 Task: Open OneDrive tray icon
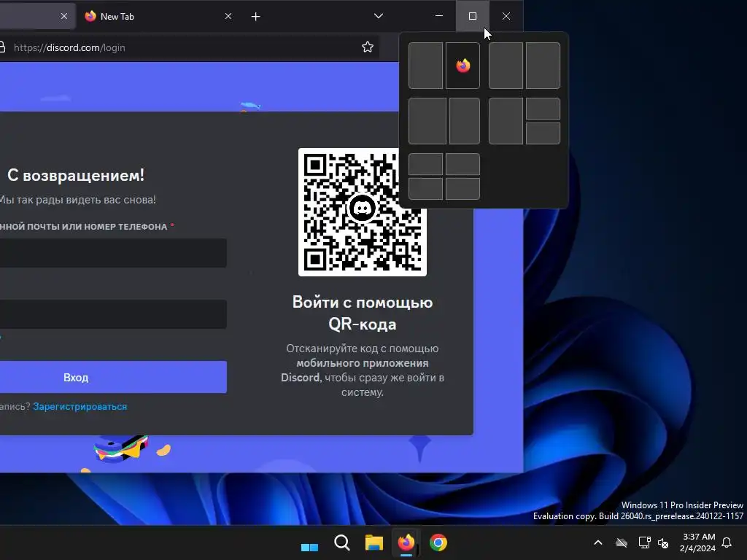click(622, 542)
